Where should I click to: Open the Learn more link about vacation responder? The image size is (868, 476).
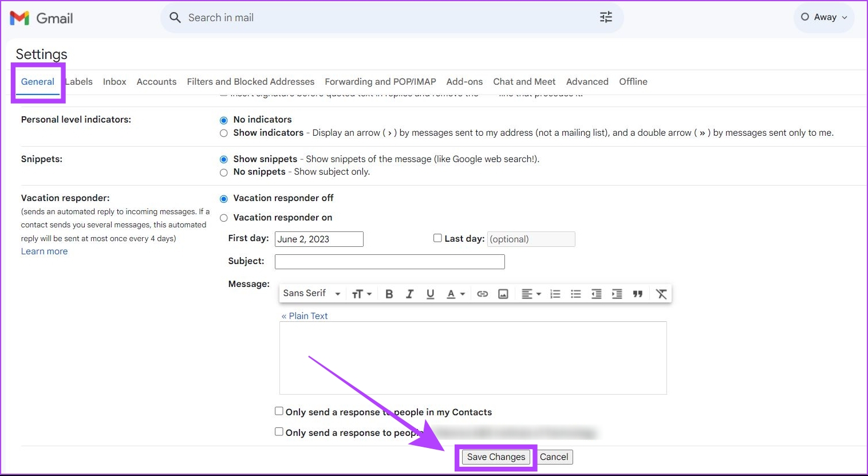pyautogui.click(x=44, y=251)
